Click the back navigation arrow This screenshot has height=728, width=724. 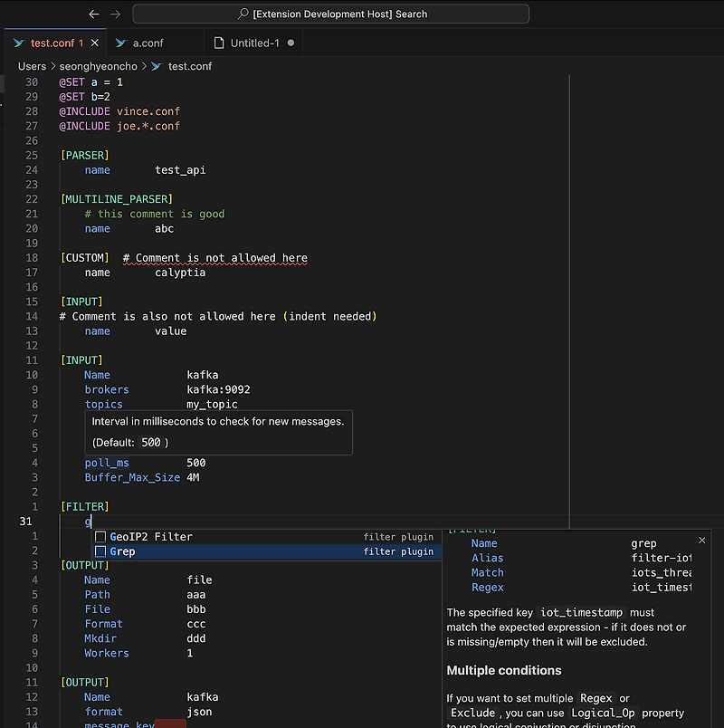[94, 13]
